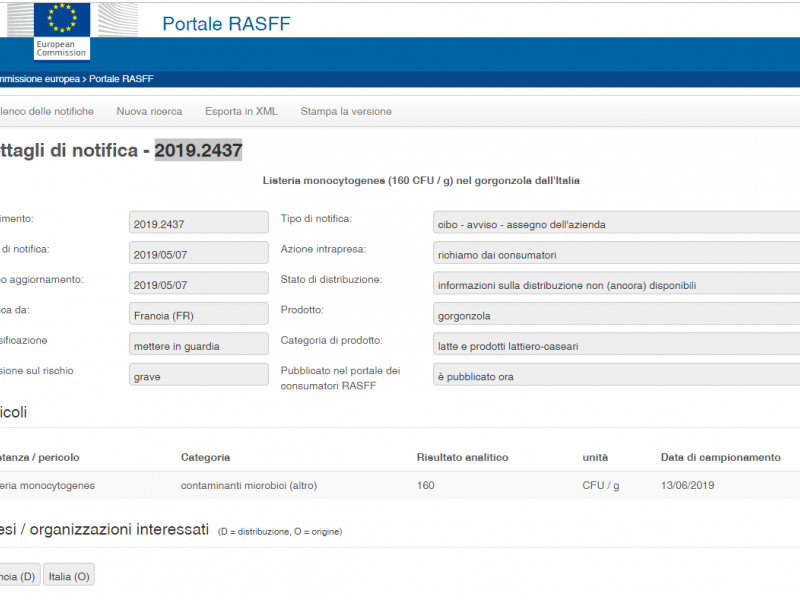Screen dimensions: 800x600
Task: Open Elenco delle notifiche menu item
Action: [46, 111]
